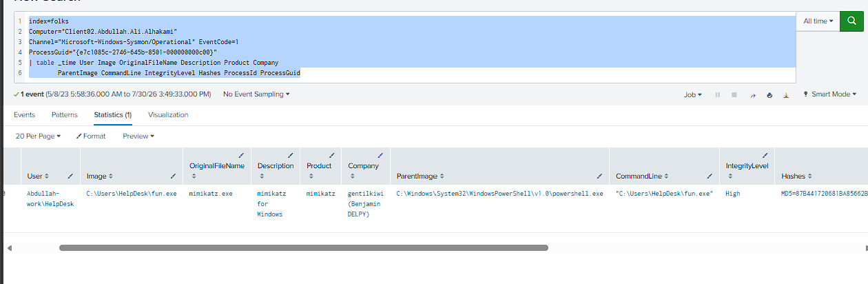
Task: Sort by Description column arrows
Action: (x=260, y=176)
